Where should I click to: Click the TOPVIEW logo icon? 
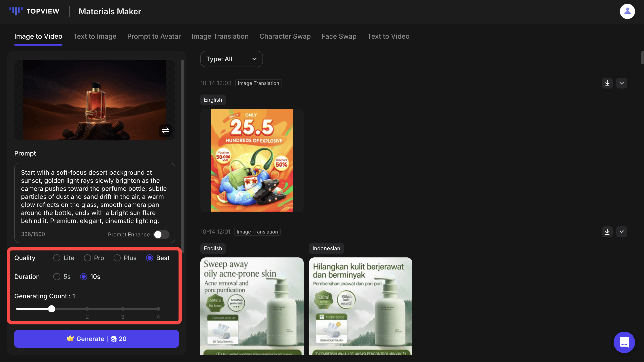(x=16, y=11)
